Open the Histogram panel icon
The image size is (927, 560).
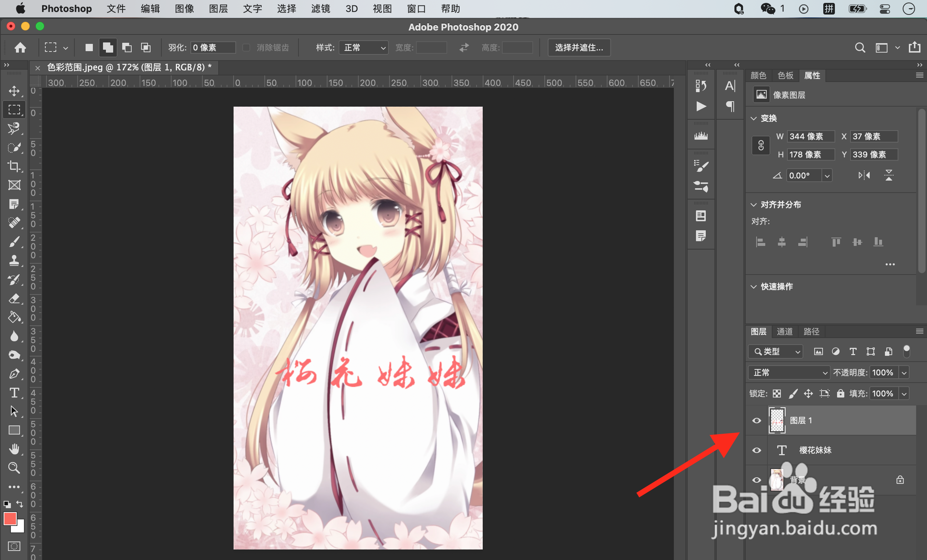click(701, 136)
